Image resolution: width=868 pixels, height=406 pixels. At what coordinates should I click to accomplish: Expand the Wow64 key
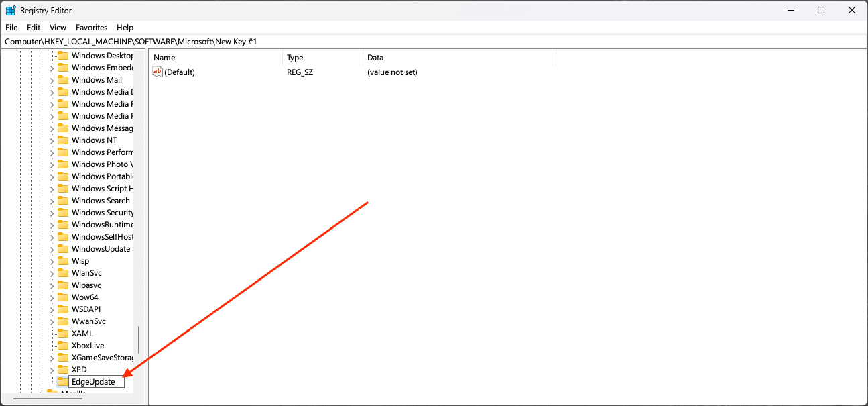pyautogui.click(x=52, y=297)
